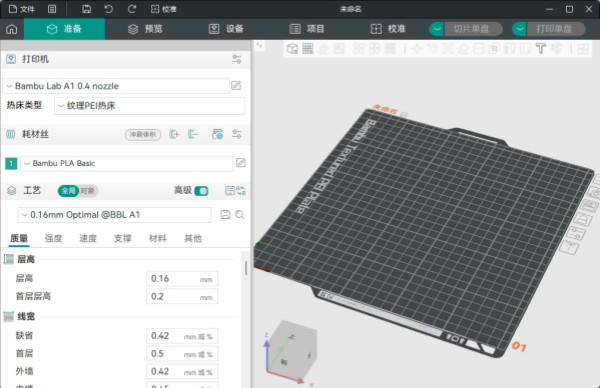The height and width of the screenshot is (388, 600).
Task: Select the rotate tool
Action: coord(432,49)
